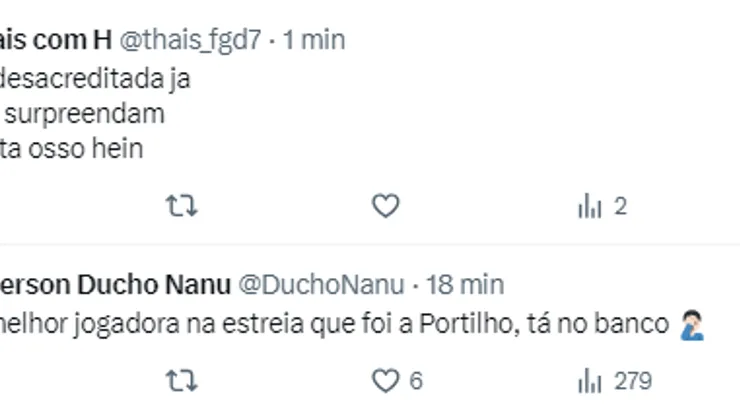The height and width of the screenshot is (416, 740).
Task: Click the "ta osso hein" text line
Action: pyautogui.click(x=72, y=149)
